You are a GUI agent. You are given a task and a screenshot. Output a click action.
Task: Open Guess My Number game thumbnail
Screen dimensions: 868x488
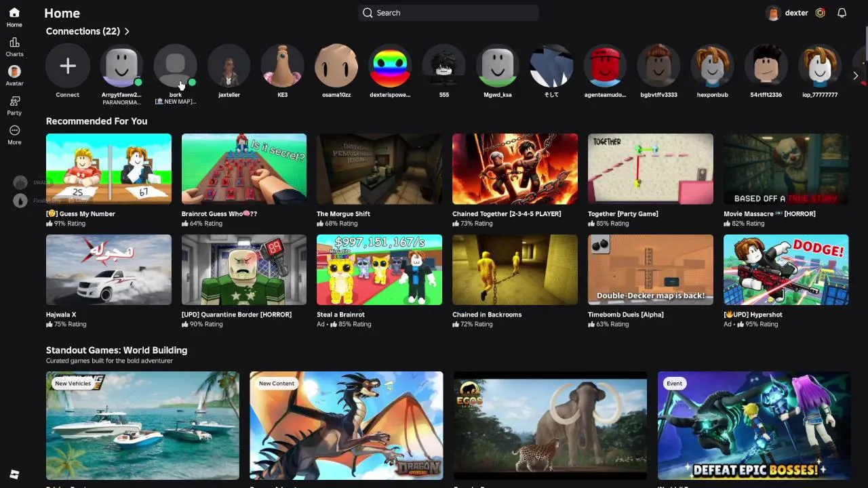(108, 169)
